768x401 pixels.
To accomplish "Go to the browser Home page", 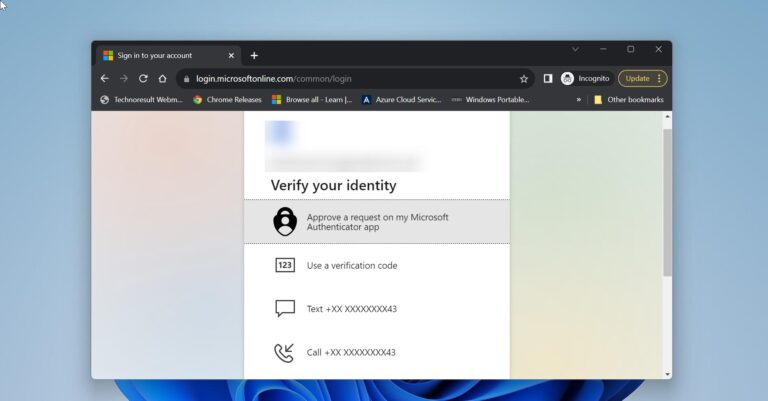I will click(163, 78).
